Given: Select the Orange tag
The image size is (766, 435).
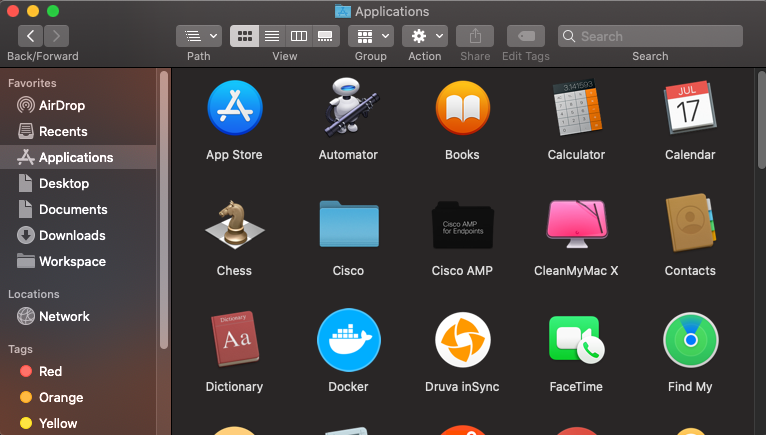Looking at the screenshot, I should coord(78,397).
